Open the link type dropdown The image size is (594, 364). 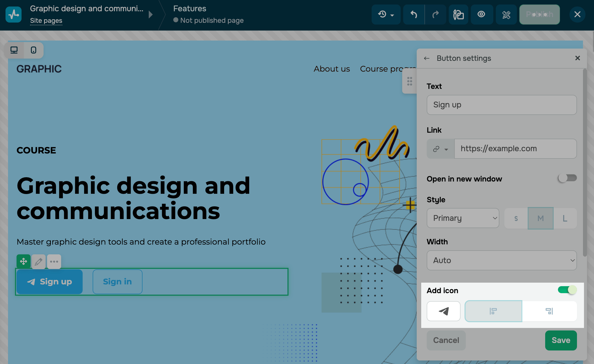click(x=440, y=149)
